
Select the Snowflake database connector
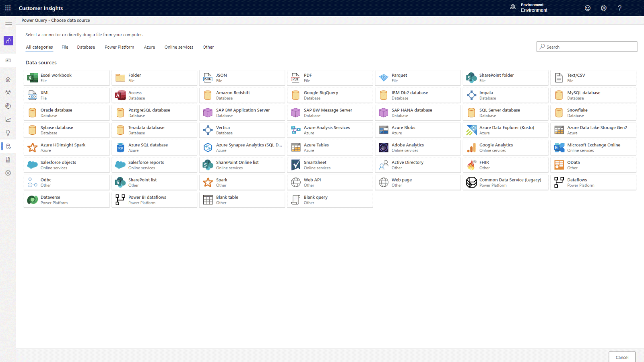[593, 112]
